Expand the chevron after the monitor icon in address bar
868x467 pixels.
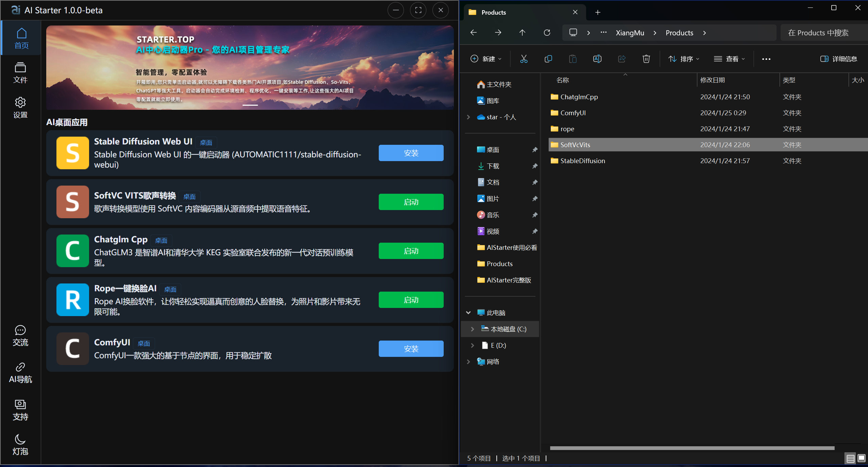[589, 33]
